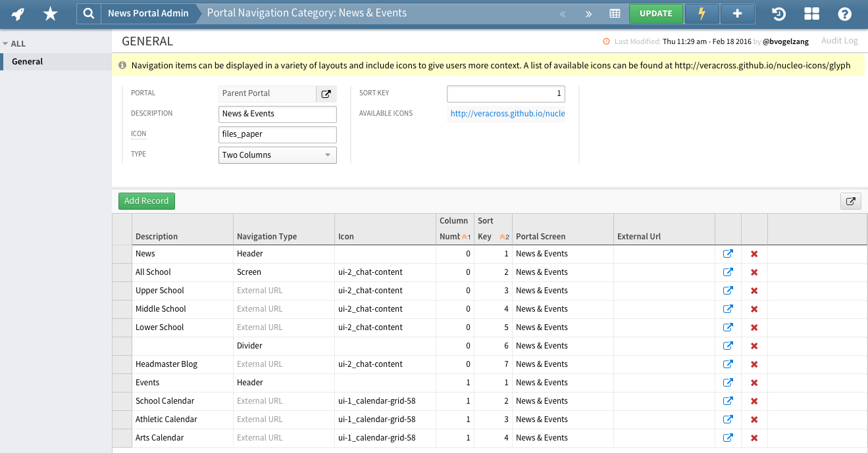Click inside the Sort Key input field
The height and width of the screenshot is (453, 868).
pos(505,93)
